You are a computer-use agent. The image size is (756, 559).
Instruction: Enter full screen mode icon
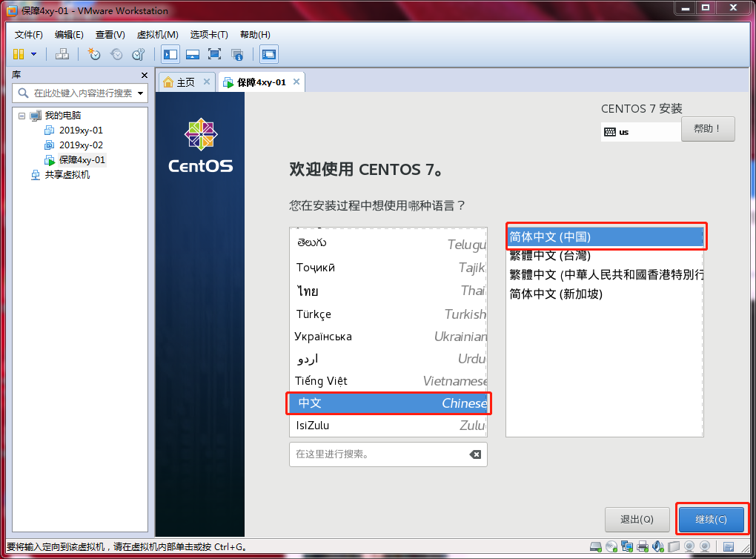coord(214,54)
